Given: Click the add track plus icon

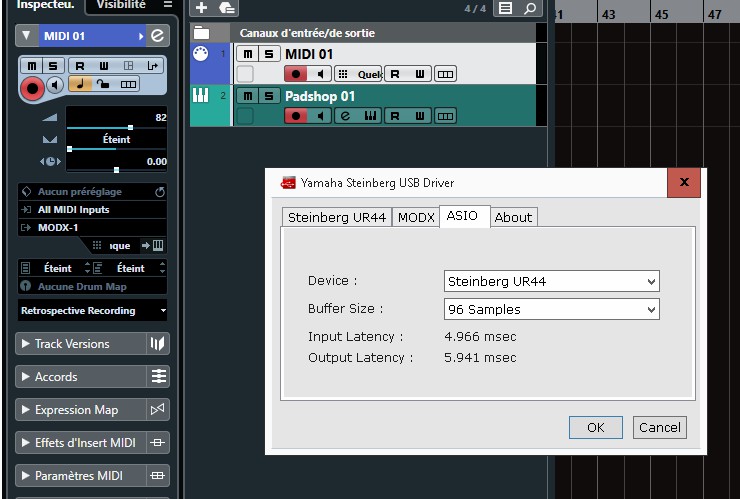Looking at the screenshot, I should (202, 8).
